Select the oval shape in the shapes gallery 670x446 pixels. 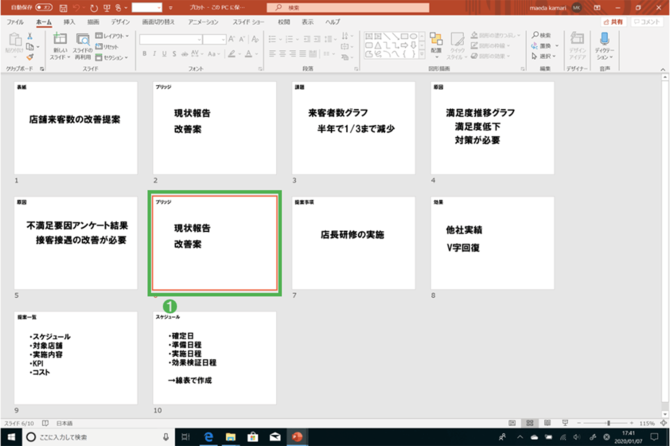tap(413, 36)
